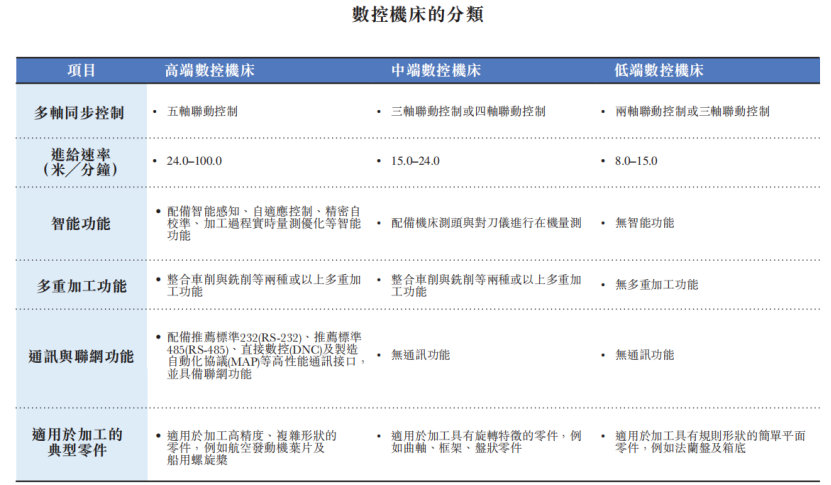831x485 pixels.
Task: Select the cell 配備機床測頭與對刀儀進行在機量測
Action: click(x=486, y=223)
